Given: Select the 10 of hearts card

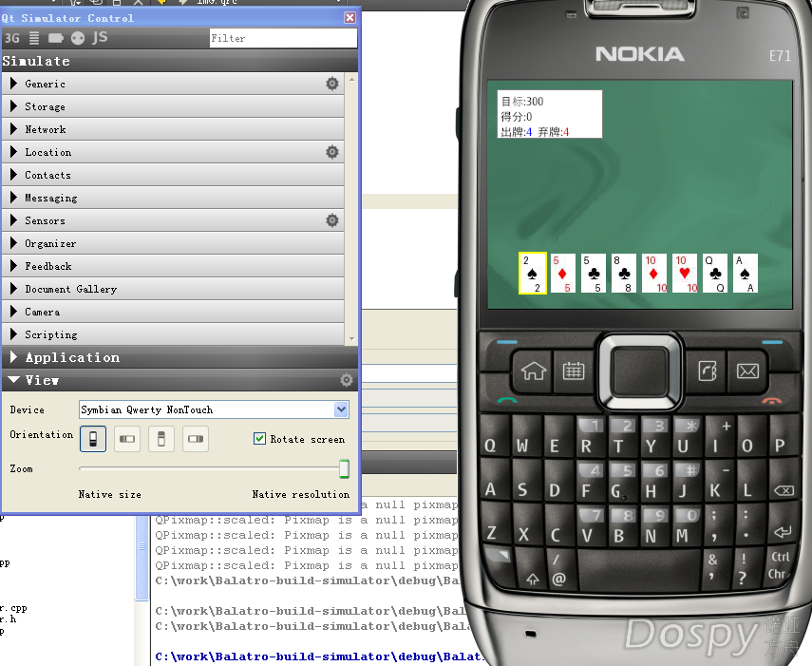Looking at the screenshot, I should (x=685, y=273).
